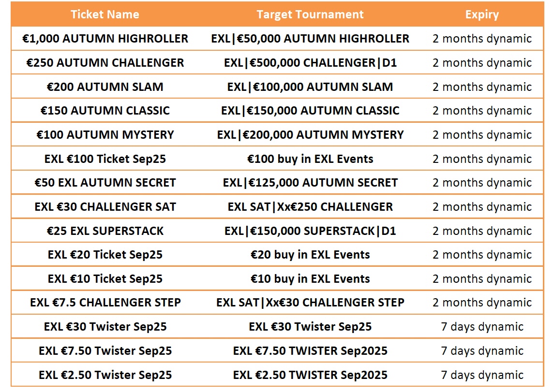Click the Ticket Name column header

(x=105, y=15)
